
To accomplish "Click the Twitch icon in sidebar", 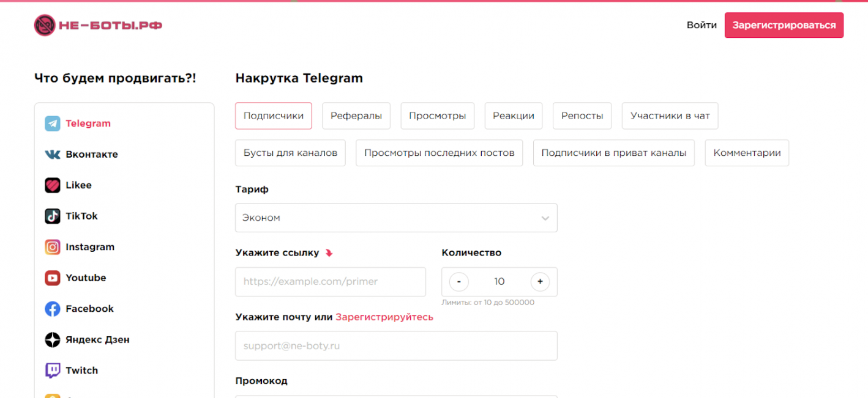I will pos(53,370).
